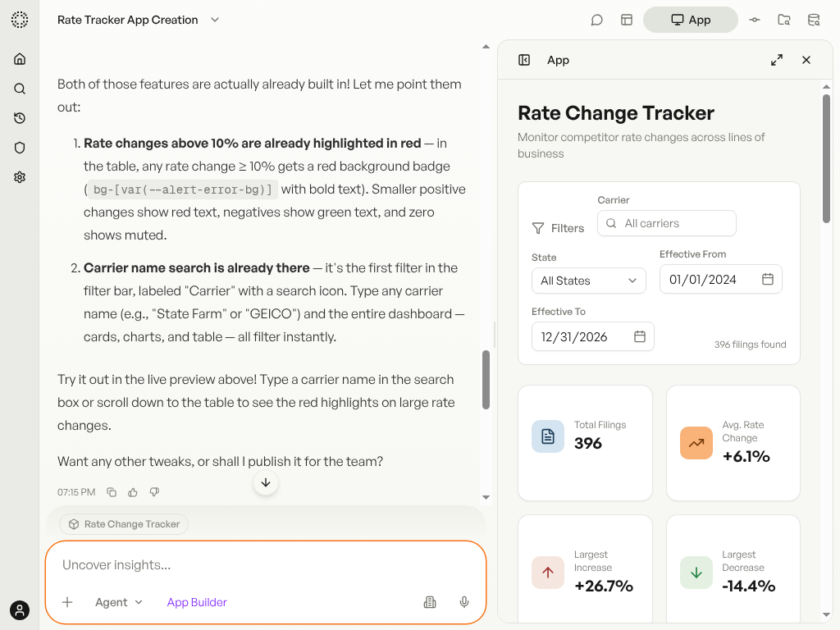Click the '+26.7%' largest increase value
This screenshot has width=840, height=630.
pyautogui.click(x=604, y=586)
